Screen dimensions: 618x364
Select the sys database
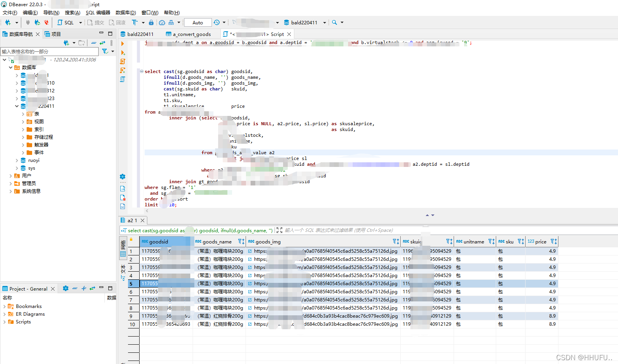click(x=28, y=168)
